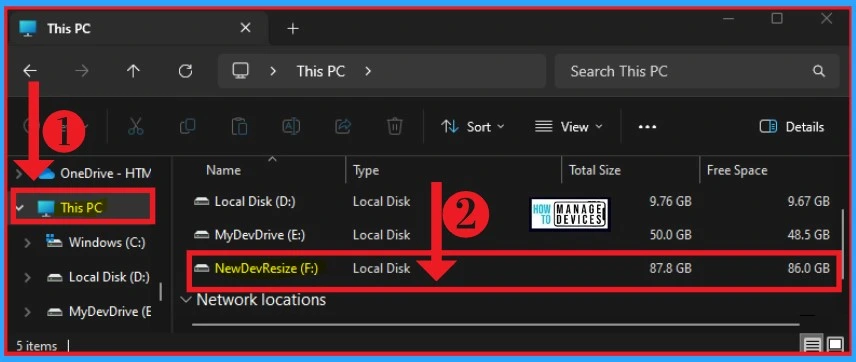This screenshot has height=362, width=856.
Task: Click the 87.8 GB total size value
Action: click(670, 268)
